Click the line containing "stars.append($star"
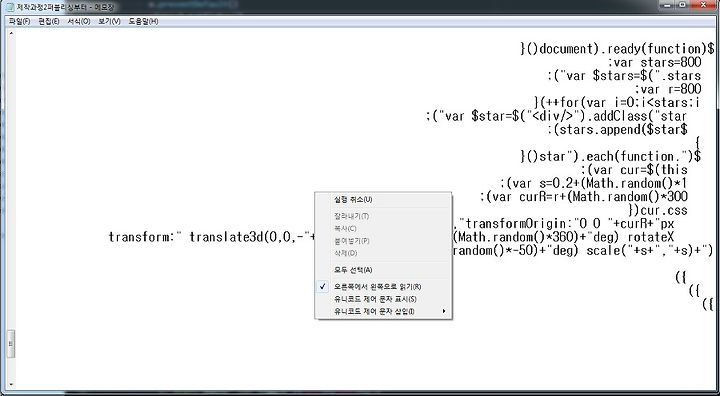This screenshot has width=720, height=396. (x=618, y=130)
